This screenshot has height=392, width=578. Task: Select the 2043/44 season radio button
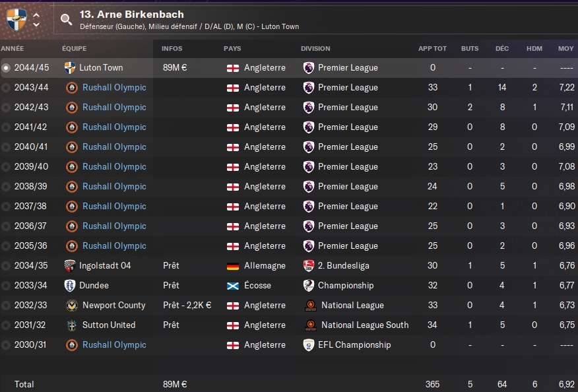(6, 88)
